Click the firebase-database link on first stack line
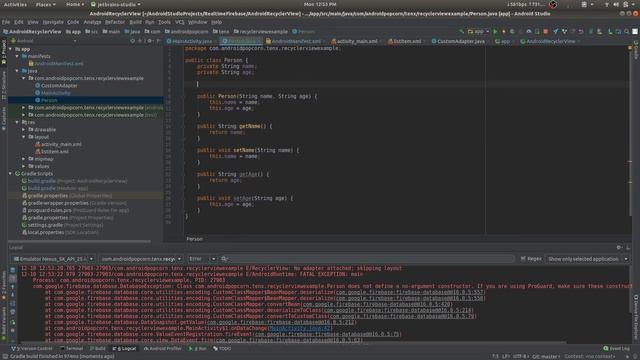 (410, 292)
